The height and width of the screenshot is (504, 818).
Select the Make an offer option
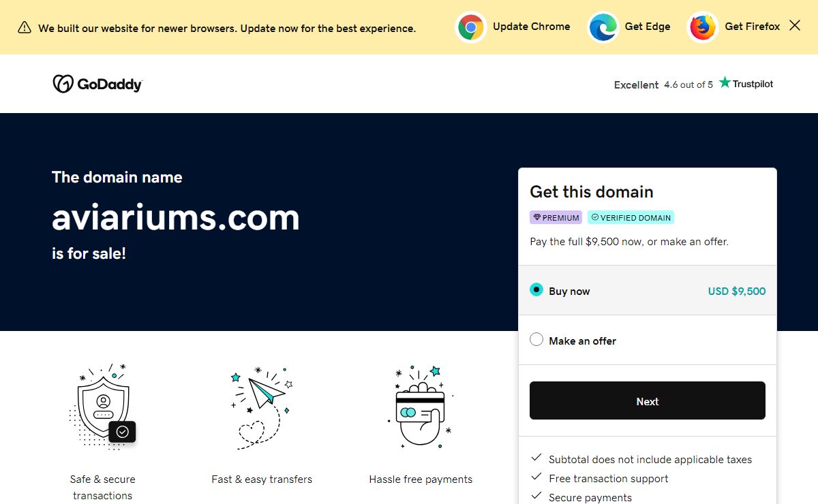pyautogui.click(x=536, y=340)
